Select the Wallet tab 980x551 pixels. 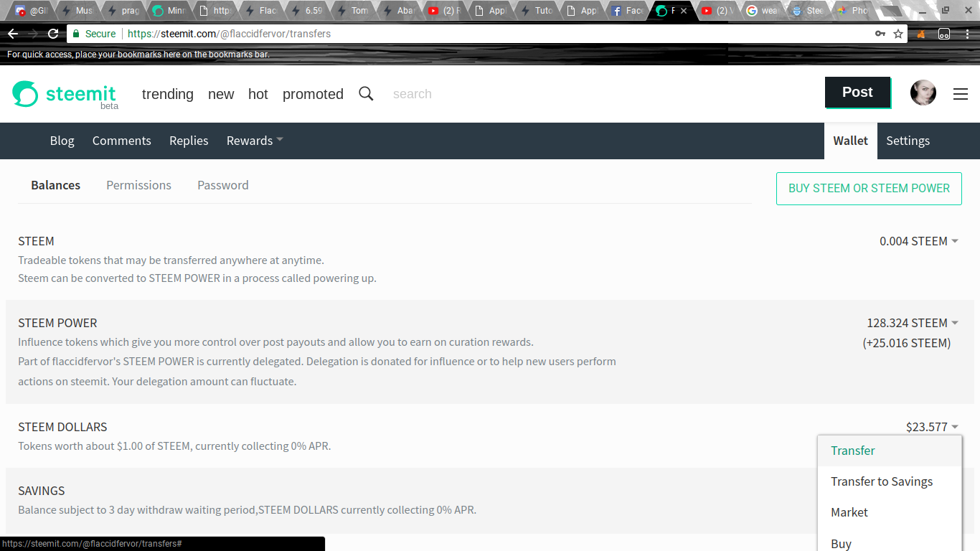pos(851,141)
